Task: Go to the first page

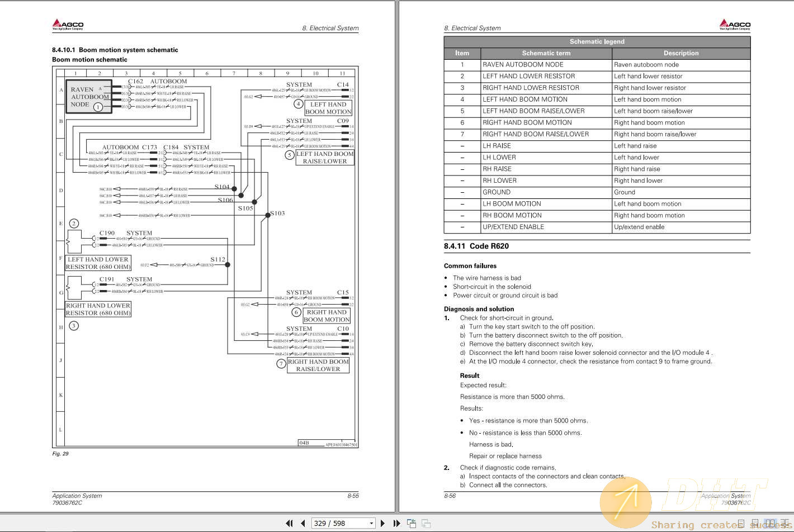Action: (x=289, y=523)
